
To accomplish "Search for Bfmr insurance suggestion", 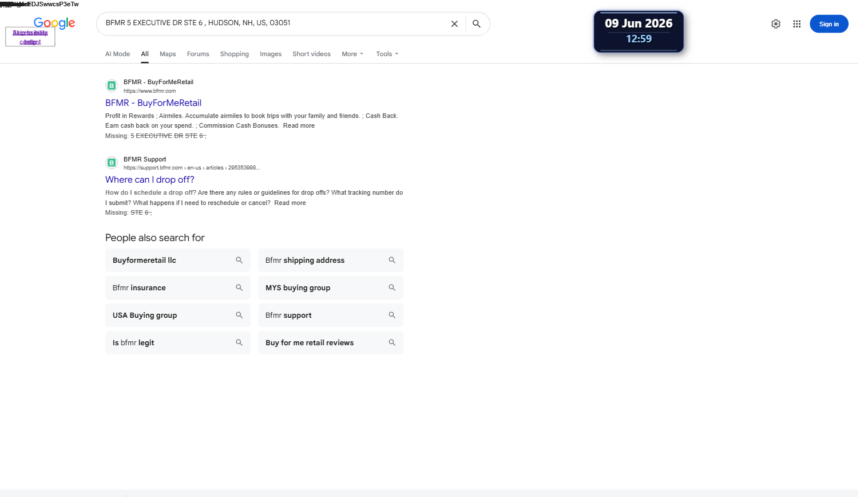I will (178, 287).
